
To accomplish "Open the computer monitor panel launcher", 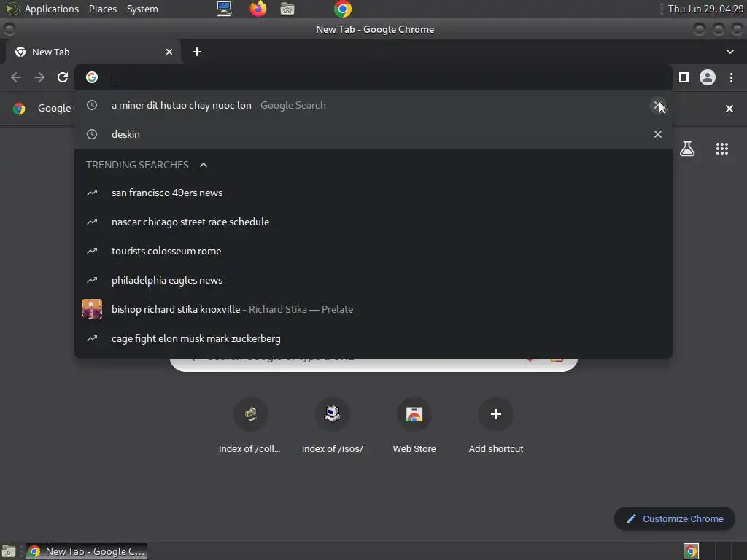I will pyautogui.click(x=224, y=9).
